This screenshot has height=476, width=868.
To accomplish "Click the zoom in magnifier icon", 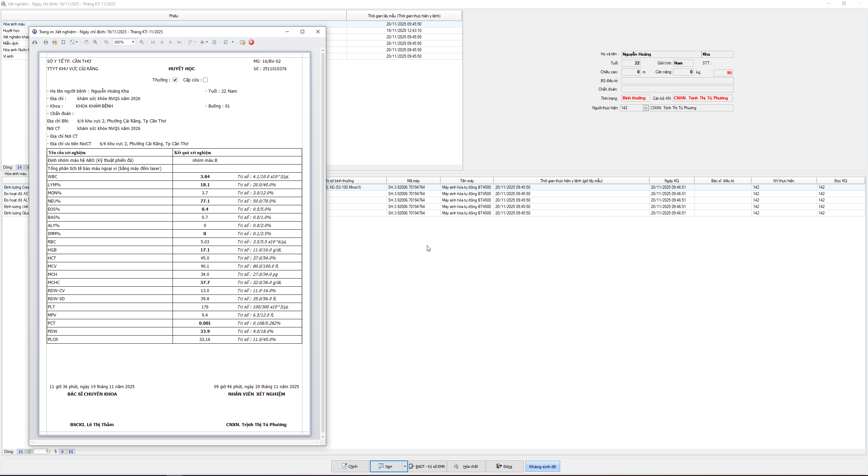I will 142,42.
